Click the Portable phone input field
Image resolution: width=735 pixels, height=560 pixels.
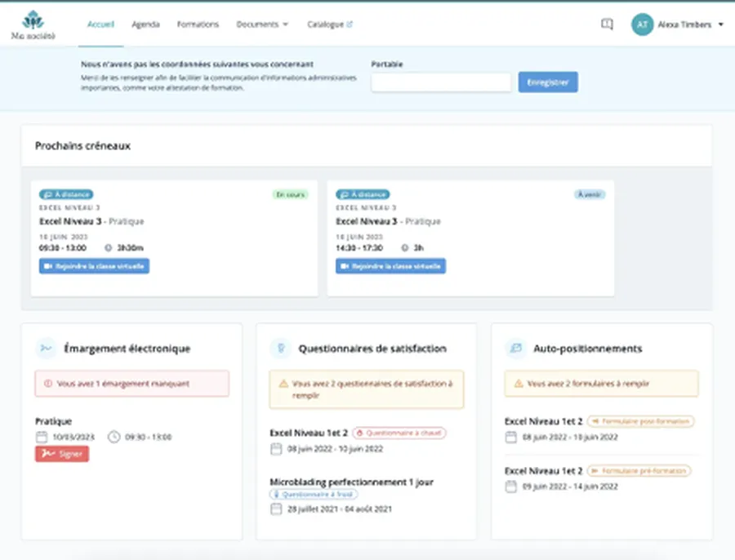441,82
